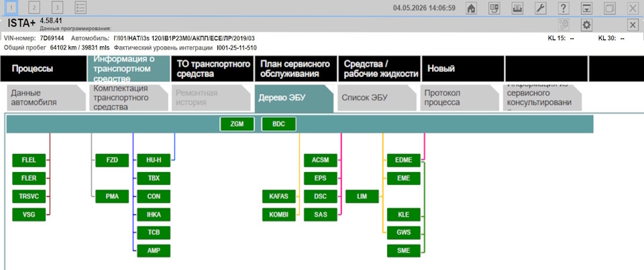
Task: Open the Процессы main menu
Action: (x=44, y=69)
